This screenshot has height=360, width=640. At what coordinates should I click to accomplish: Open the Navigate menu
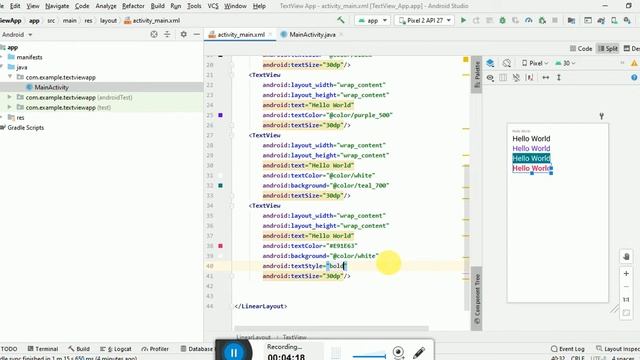[57, 6]
